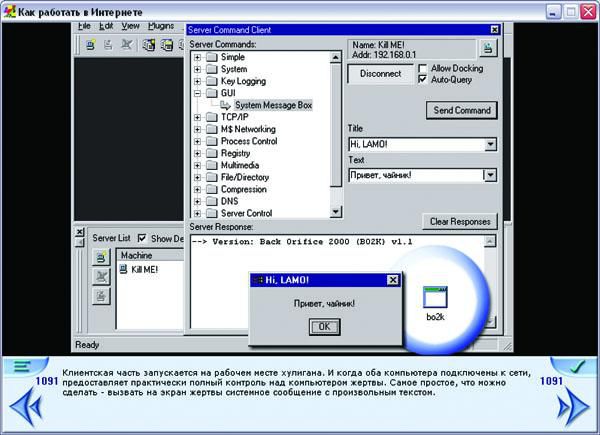Go to next page with right arrow
The height and width of the screenshot is (435, 600).
coord(573,407)
